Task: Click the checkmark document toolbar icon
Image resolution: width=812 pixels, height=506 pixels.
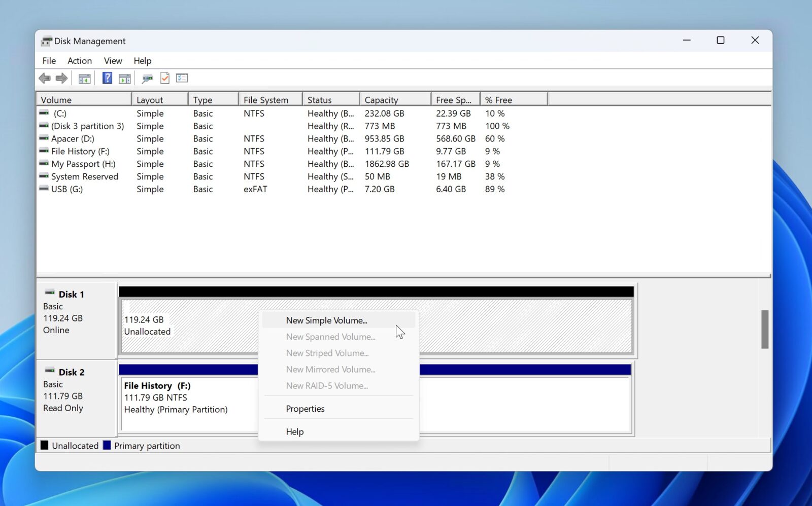Action: 164,78
